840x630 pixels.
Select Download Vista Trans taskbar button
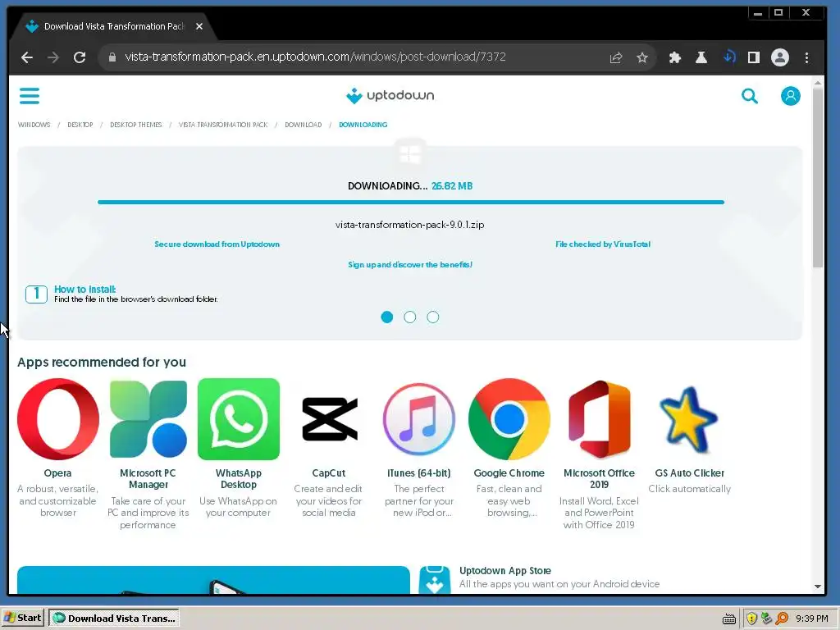[114, 619]
